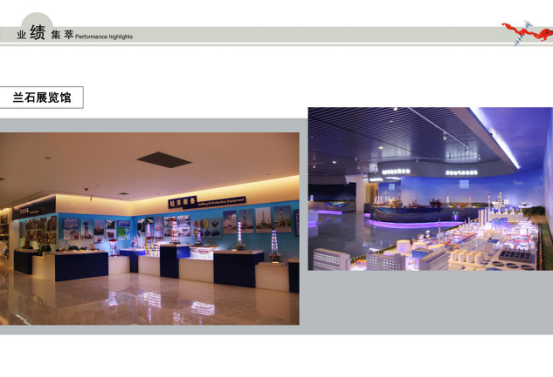Click the framed drilling rig photos on the blue wall

(257, 220)
